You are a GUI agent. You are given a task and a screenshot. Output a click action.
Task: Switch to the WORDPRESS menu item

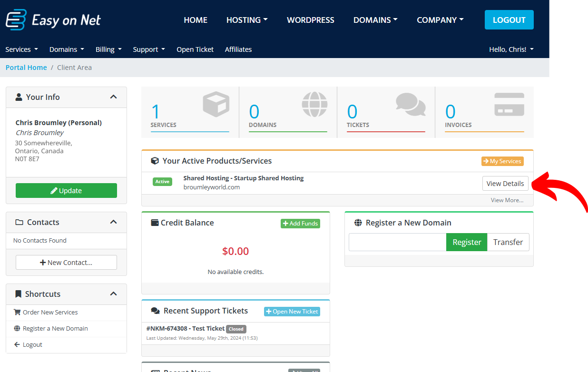[x=311, y=20]
